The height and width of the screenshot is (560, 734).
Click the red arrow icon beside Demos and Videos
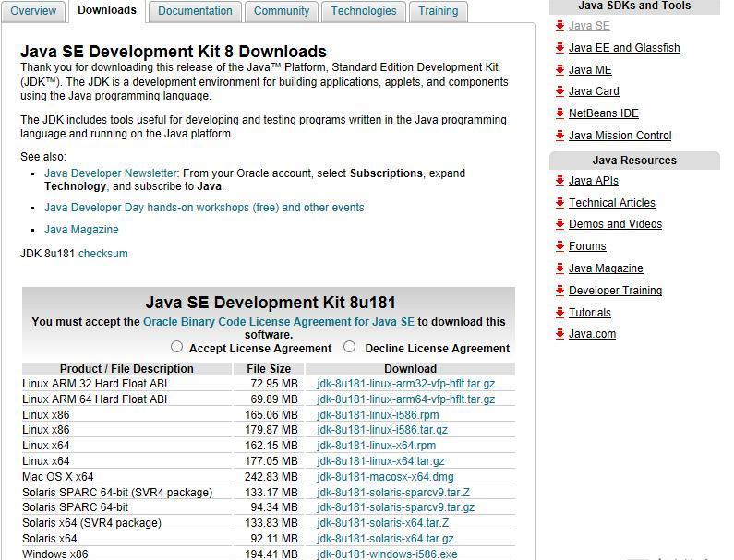pos(560,224)
